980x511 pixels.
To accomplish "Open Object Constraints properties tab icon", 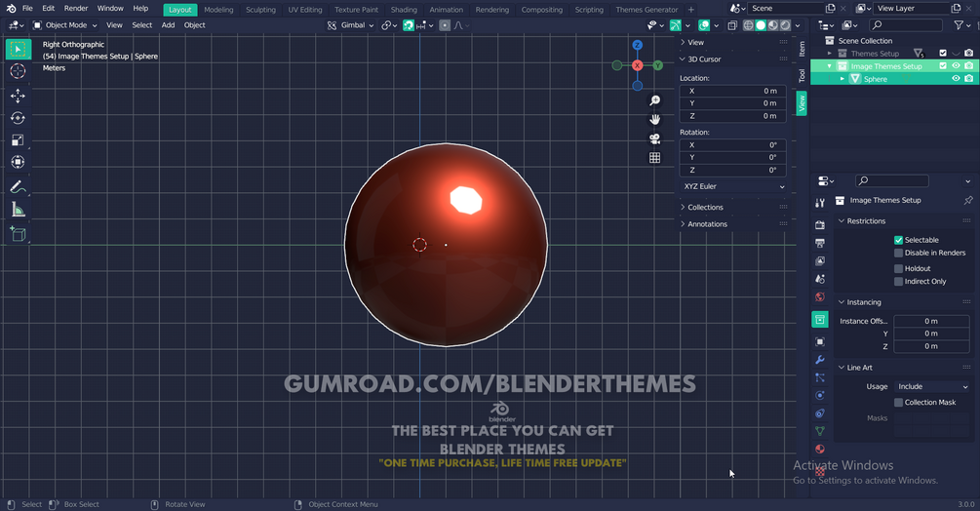I will (x=820, y=413).
